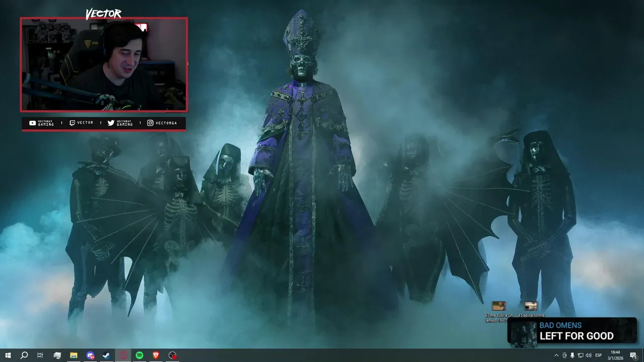Viewport: 644px width, 362px height.
Task: Click the webcam feed overlay
Action: pyautogui.click(x=104, y=64)
